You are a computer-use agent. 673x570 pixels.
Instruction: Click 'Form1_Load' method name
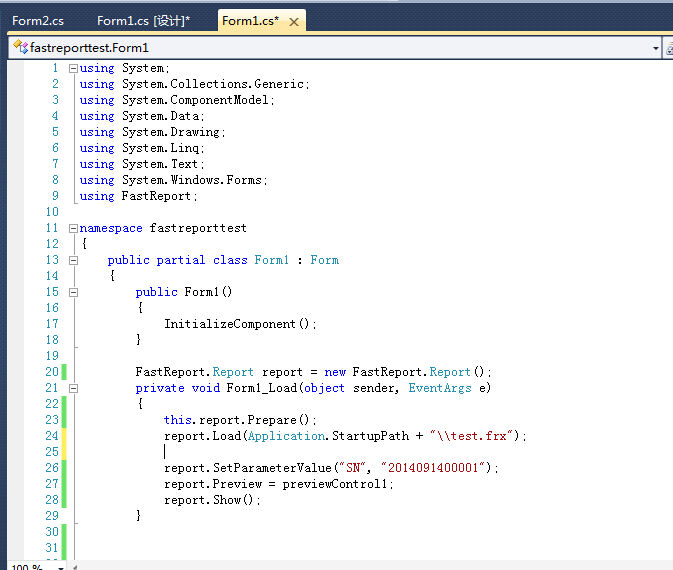pos(262,388)
